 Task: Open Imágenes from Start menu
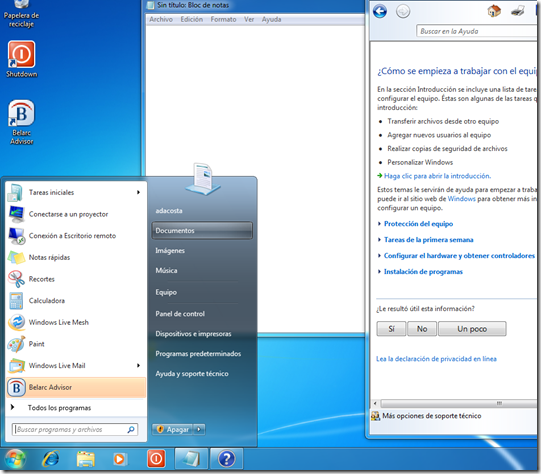tap(170, 250)
